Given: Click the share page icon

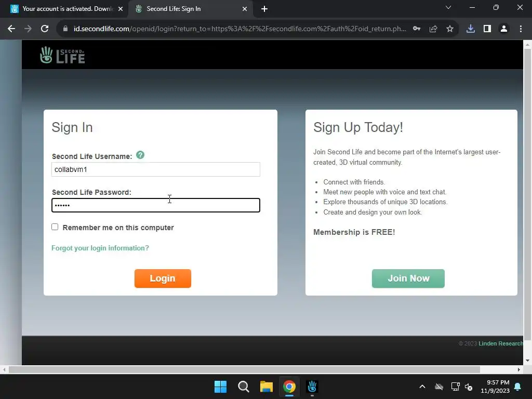Looking at the screenshot, I should pyautogui.click(x=433, y=29).
